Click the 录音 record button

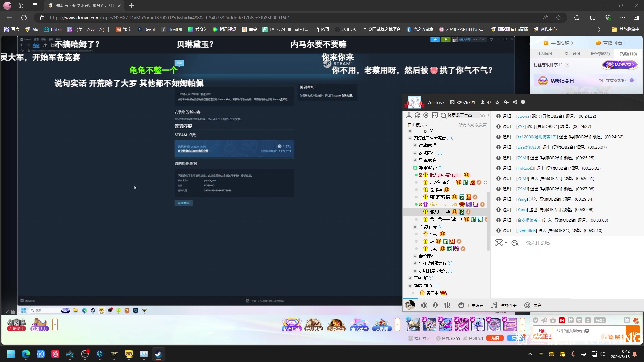533,305
